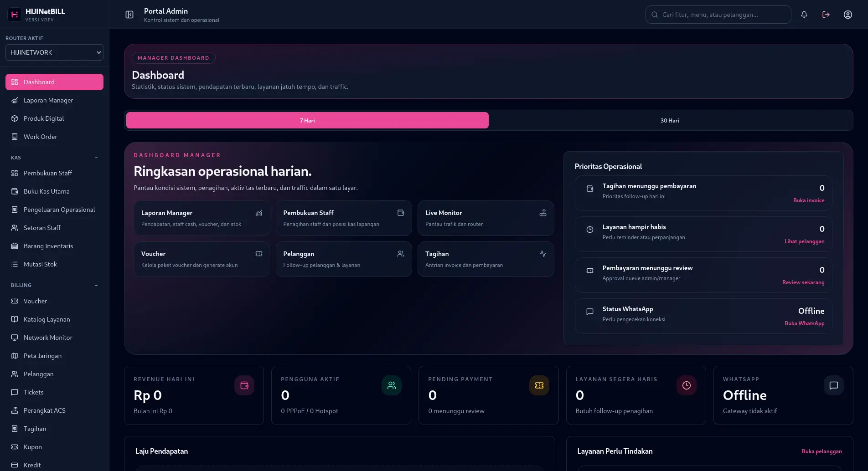The image size is (868, 471).
Task: Switch to the 30 Hari period
Action: [x=670, y=120]
